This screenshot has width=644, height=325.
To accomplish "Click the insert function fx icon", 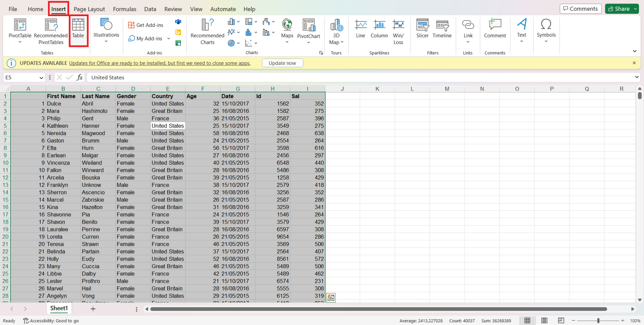I will (x=80, y=77).
